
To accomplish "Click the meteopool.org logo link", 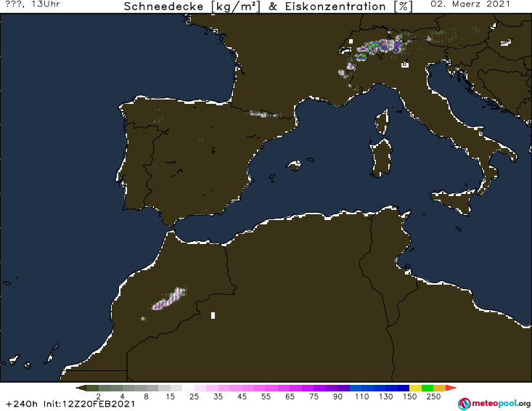I will pos(494,404).
